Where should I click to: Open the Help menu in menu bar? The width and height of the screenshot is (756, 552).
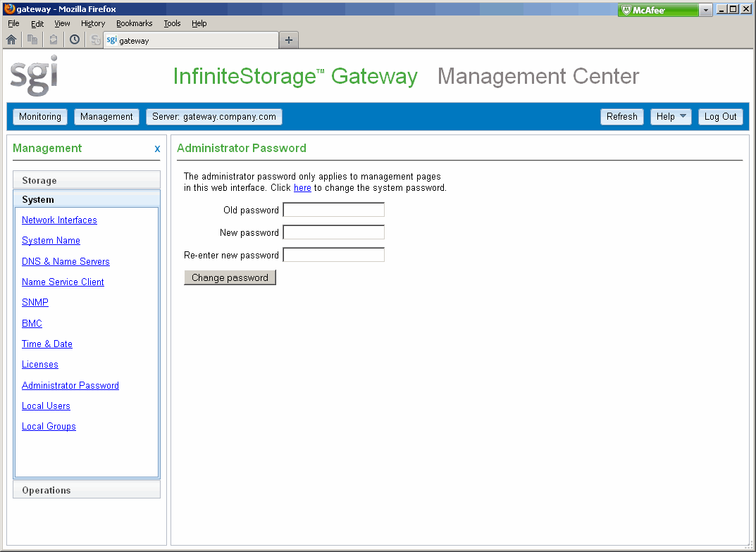pos(199,23)
